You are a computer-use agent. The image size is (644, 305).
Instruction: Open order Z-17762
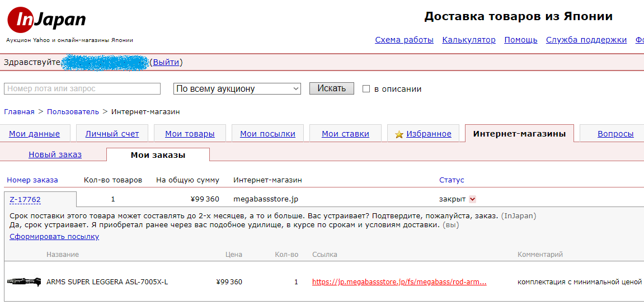pyautogui.click(x=25, y=200)
